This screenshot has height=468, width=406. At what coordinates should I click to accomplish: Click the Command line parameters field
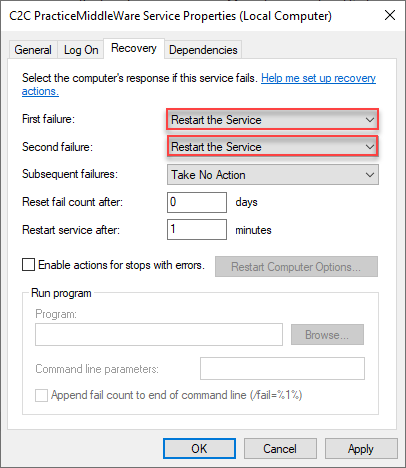[282, 368]
